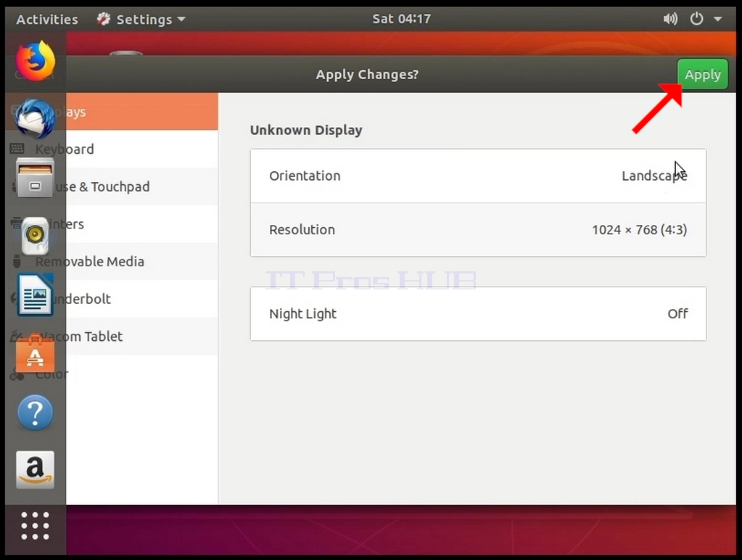The height and width of the screenshot is (560, 742).
Task: Change the Orientation Landscape setting
Action: tap(478, 176)
